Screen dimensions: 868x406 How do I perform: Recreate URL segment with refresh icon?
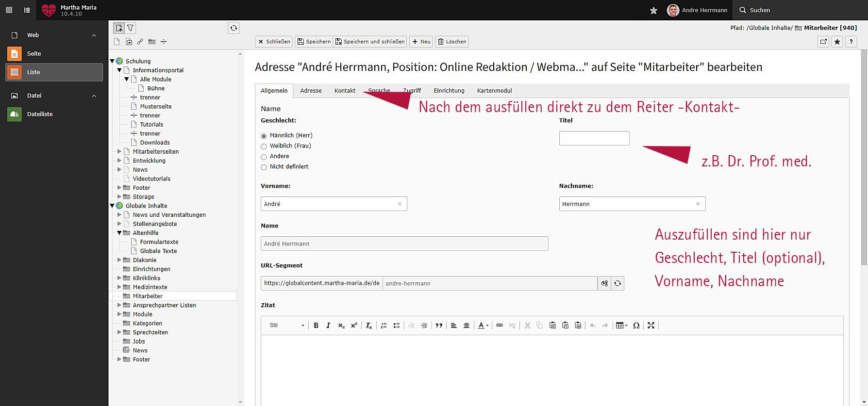[618, 283]
